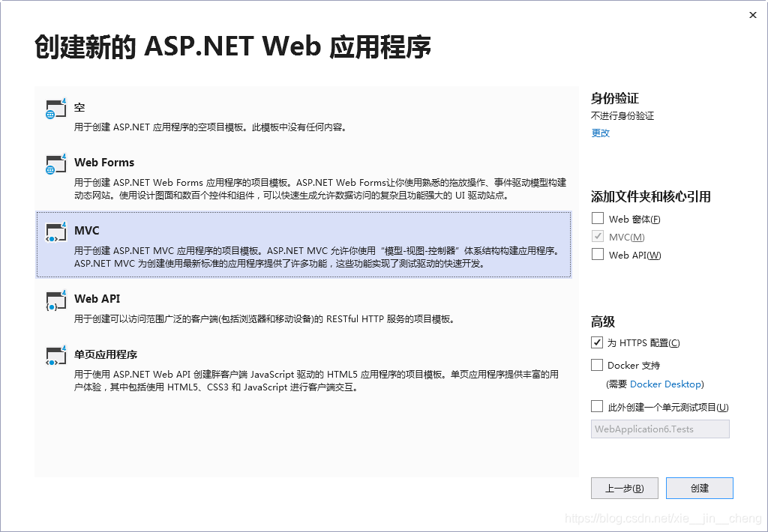Click the 高级 section heading
Screen dimensions: 768x532
[x=603, y=322]
